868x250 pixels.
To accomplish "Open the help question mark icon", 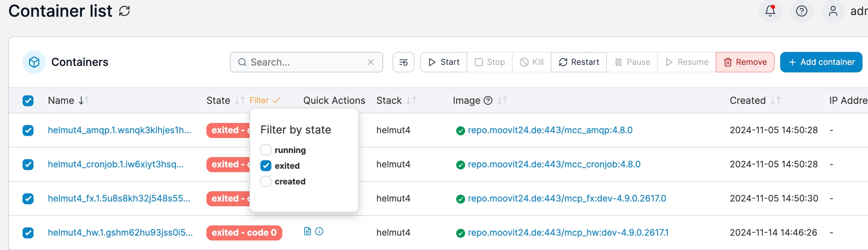I will pyautogui.click(x=801, y=11).
